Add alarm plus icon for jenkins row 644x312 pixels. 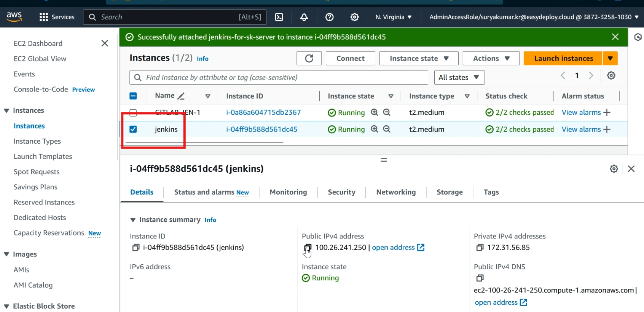click(607, 130)
